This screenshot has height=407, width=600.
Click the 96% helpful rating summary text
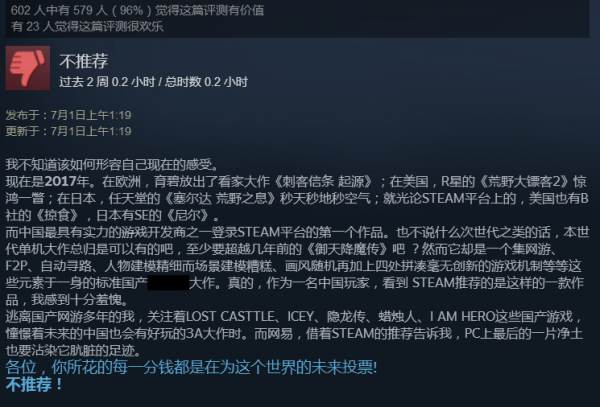click(137, 10)
